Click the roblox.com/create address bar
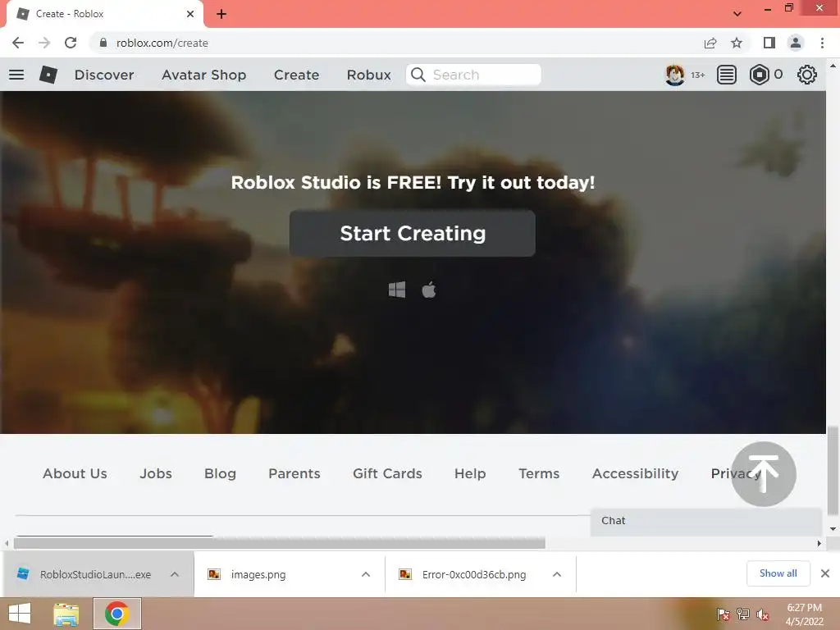The width and height of the screenshot is (840, 630). pos(396,43)
